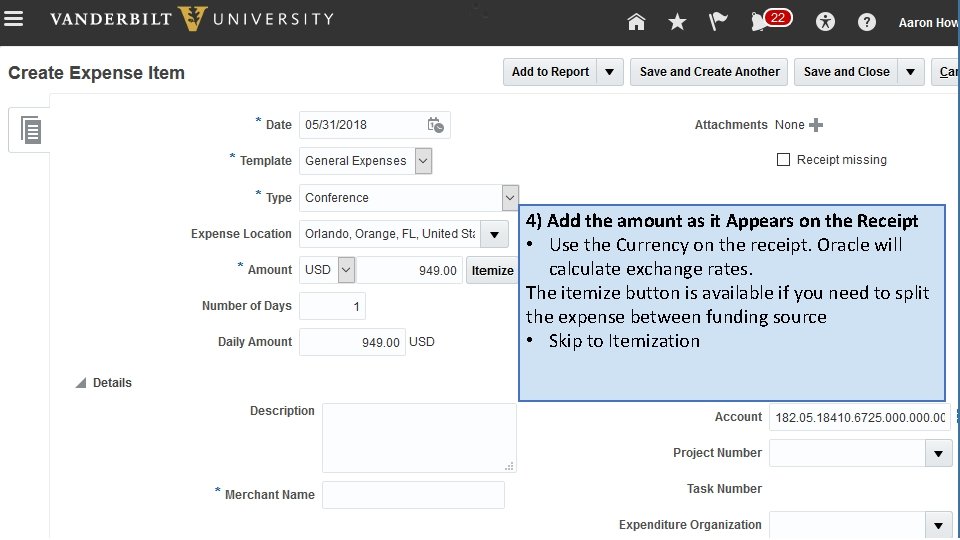
Task: Open Add to Report dropdown arrow
Action: coord(609,72)
